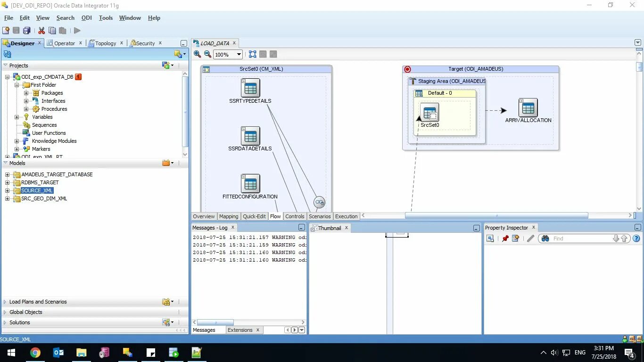Image resolution: width=644 pixels, height=362 pixels.
Task: Click the Refresh icon in Designer
Action: (8, 54)
